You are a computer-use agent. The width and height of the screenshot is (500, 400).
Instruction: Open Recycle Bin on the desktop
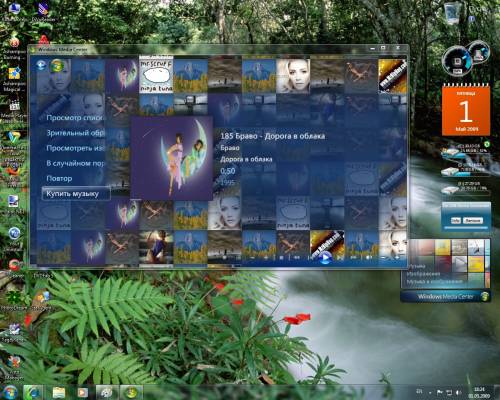453,13
